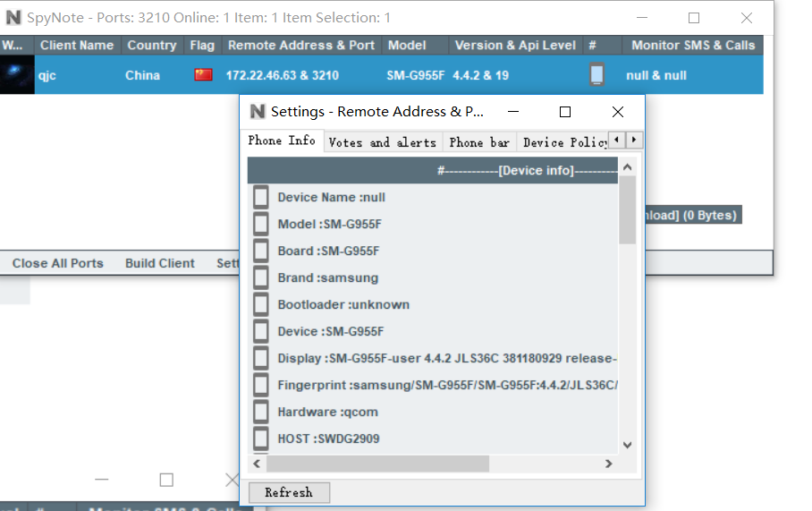Click the [Device info] header row

433,171
